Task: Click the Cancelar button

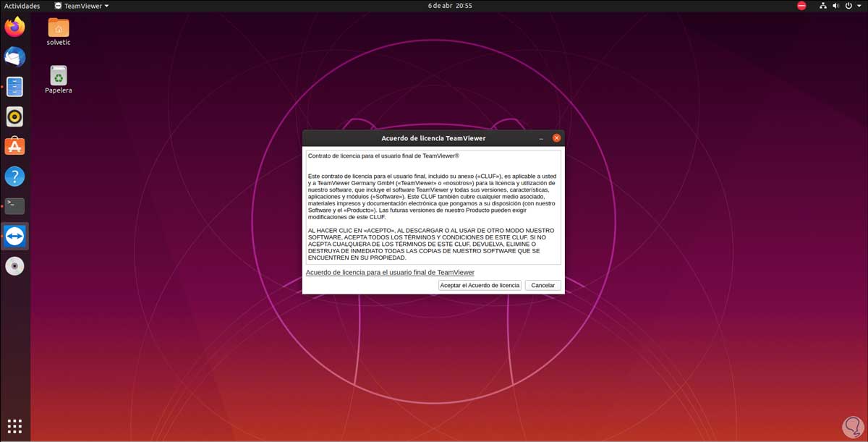Action: [542, 285]
